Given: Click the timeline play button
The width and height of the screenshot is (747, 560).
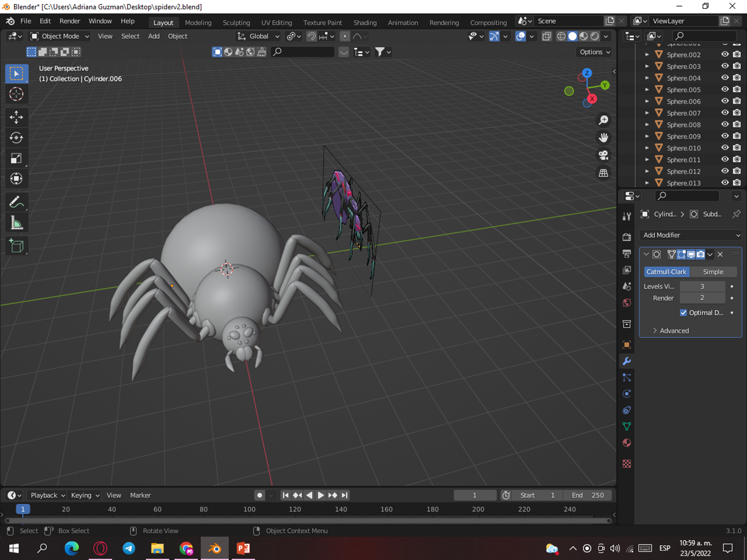Looking at the screenshot, I should (x=321, y=495).
